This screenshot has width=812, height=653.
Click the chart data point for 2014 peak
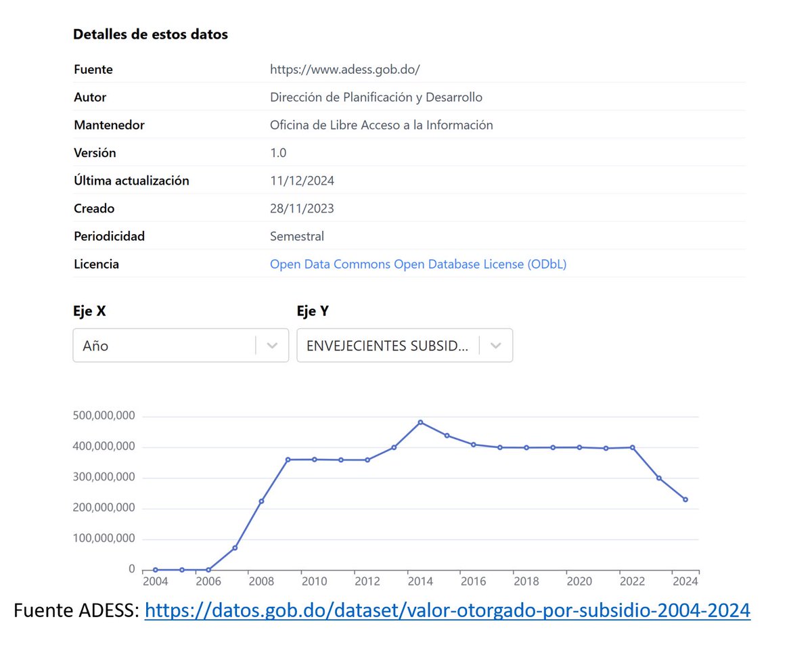pos(420,422)
